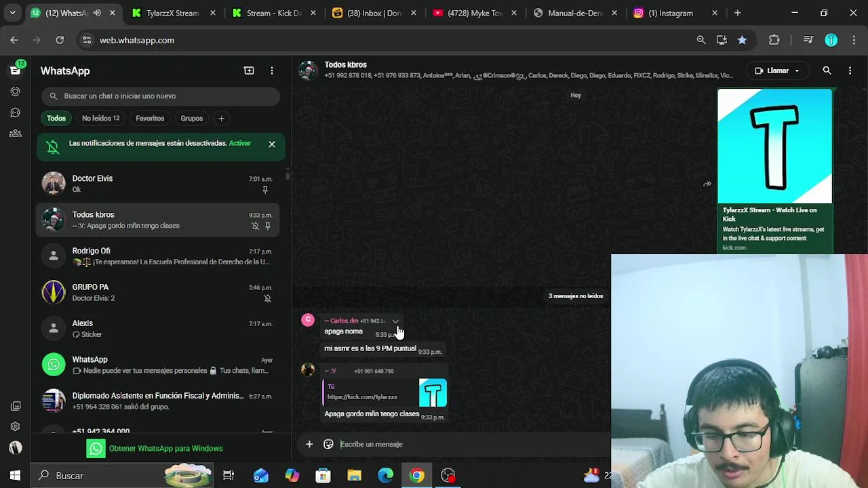868x488 pixels.
Task: Open the GRUPO PA chat
Action: (x=157, y=292)
